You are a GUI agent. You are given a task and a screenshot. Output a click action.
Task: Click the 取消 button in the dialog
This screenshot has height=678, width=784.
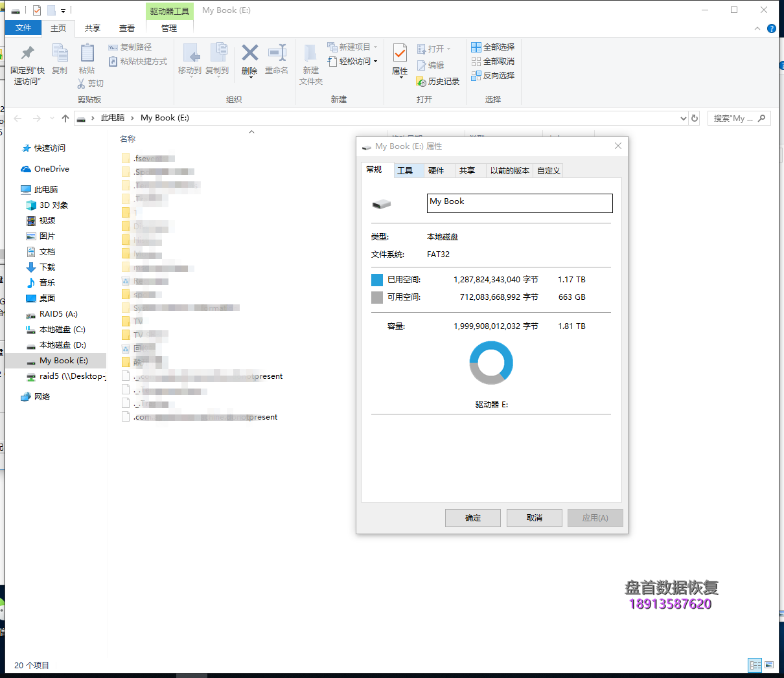(x=534, y=517)
